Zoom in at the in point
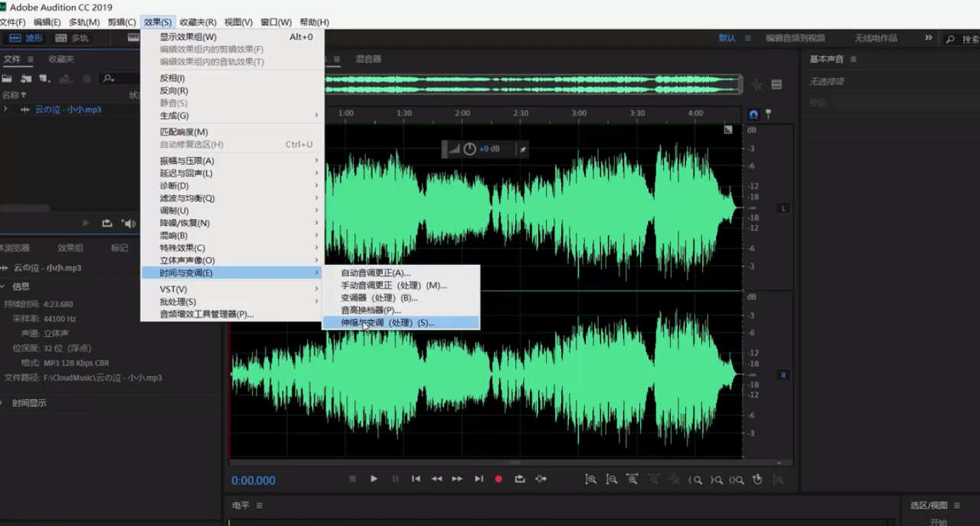 (695, 479)
